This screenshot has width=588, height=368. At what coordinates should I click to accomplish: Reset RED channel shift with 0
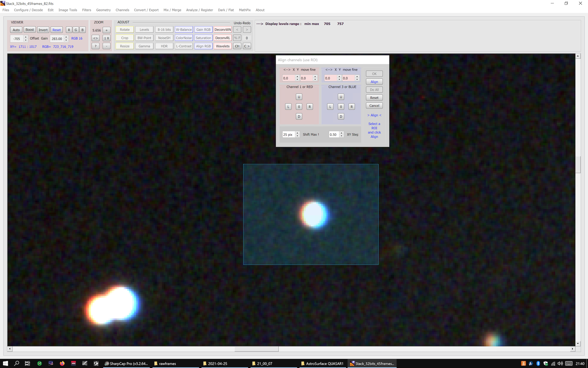(x=299, y=107)
